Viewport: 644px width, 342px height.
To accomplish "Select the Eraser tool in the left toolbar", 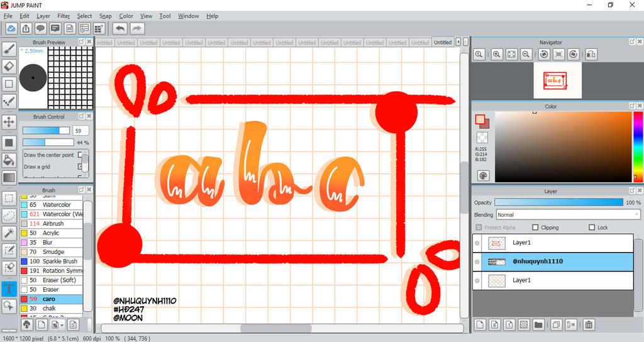I will click(9, 66).
